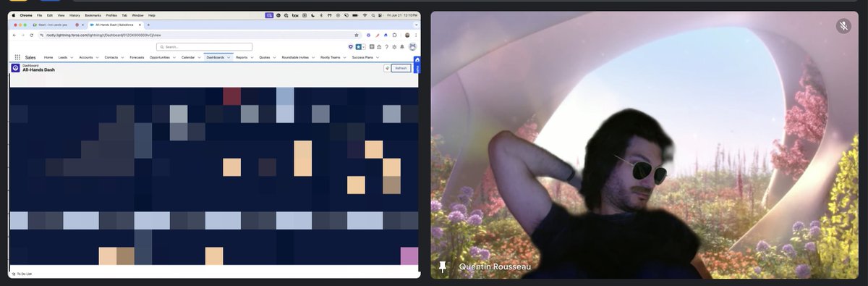868x286 pixels.
Task: Open the Favorites list dropdown arrow
Action: pyautogui.click(x=364, y=47)
